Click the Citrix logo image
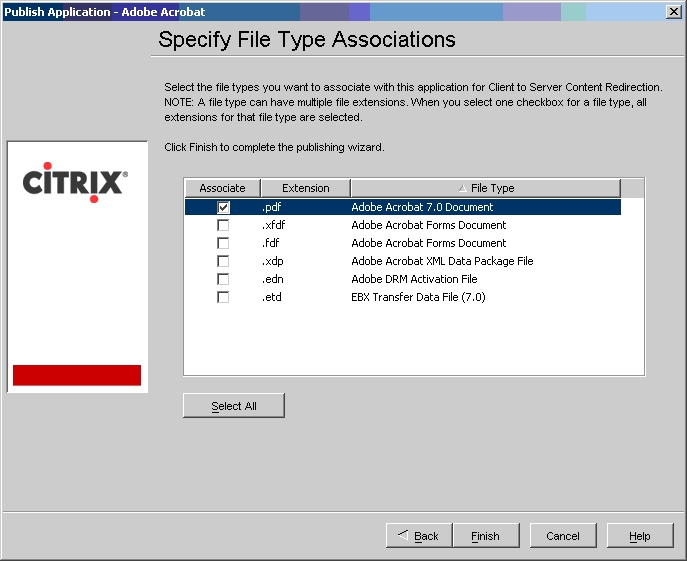Image resolution: width=687 pixels, height=561 pixels. click(x=75, y=183)
